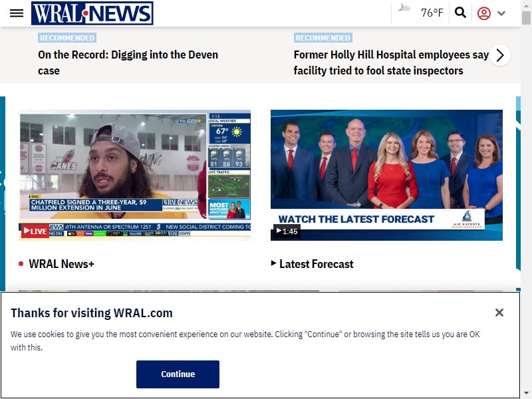This screenshot has height=399, width=532.
Task: Click the LIVE badge on the video
Action: 35,231
